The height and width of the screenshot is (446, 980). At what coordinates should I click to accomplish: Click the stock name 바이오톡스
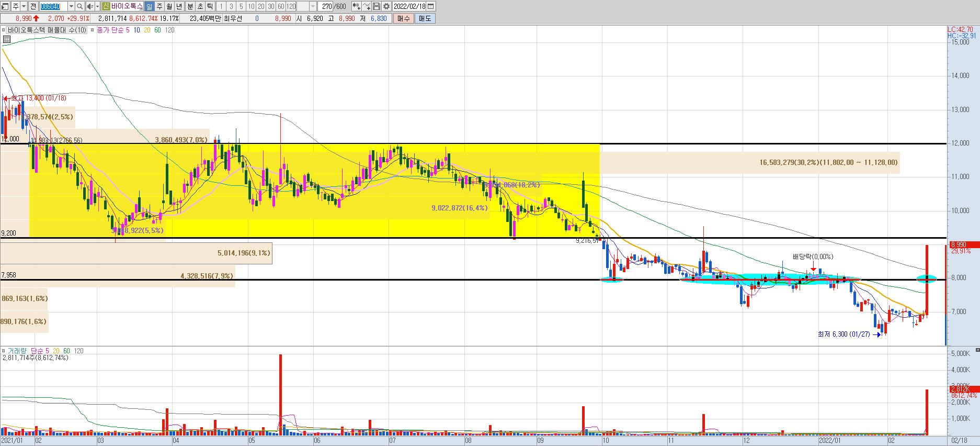127,6
